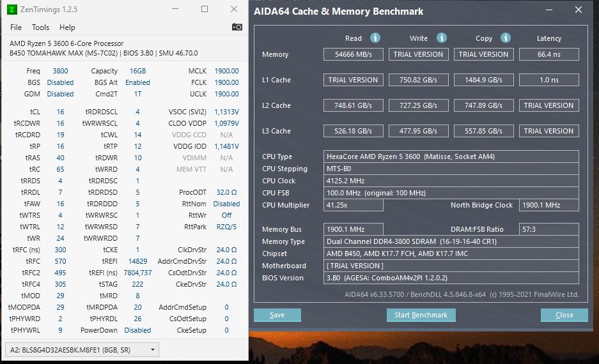Open the File menu in ZenTimings

[x=16, y=27]
